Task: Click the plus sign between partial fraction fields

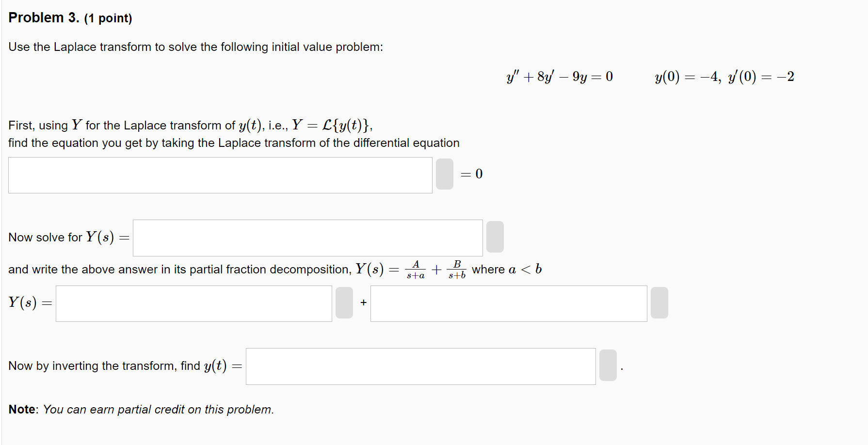Action: pos(364,302)
